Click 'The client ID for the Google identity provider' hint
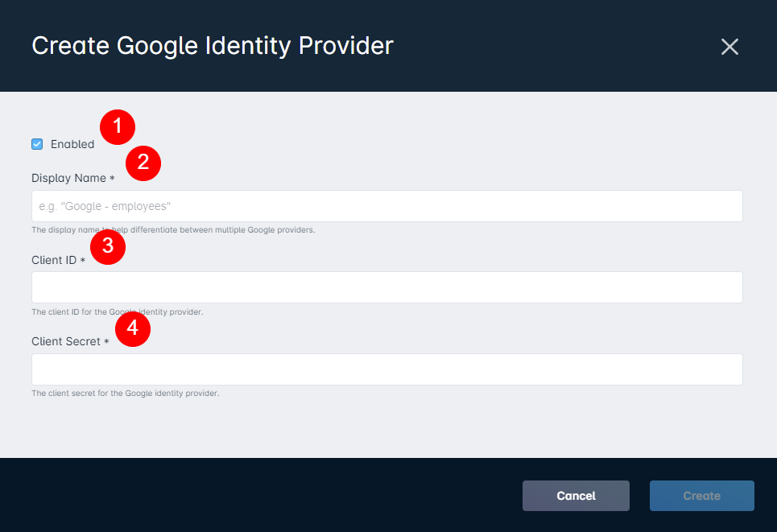Image resolution: width=777 pixels, height=532 pixels. tap(118, 312)
